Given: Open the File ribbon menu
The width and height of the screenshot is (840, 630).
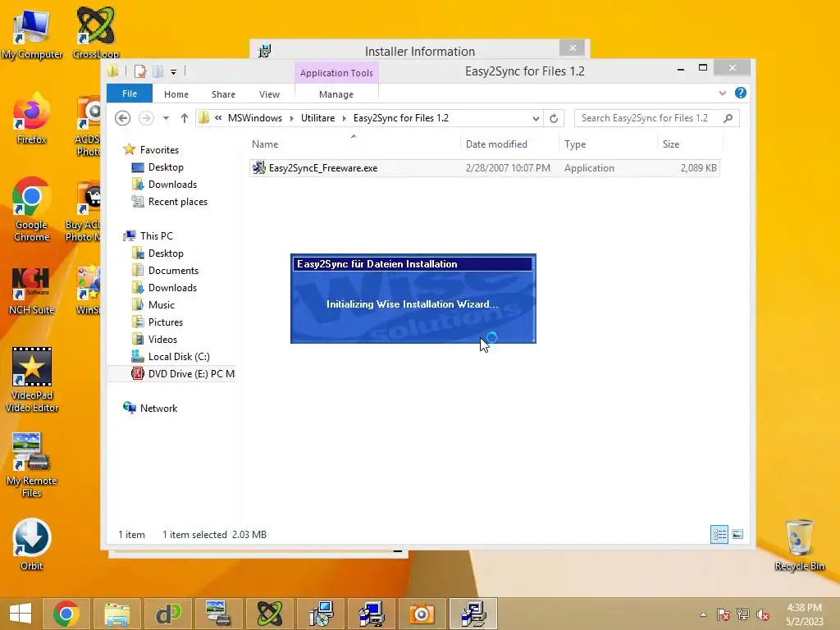Looking at the screenshot, I should 130,94.
